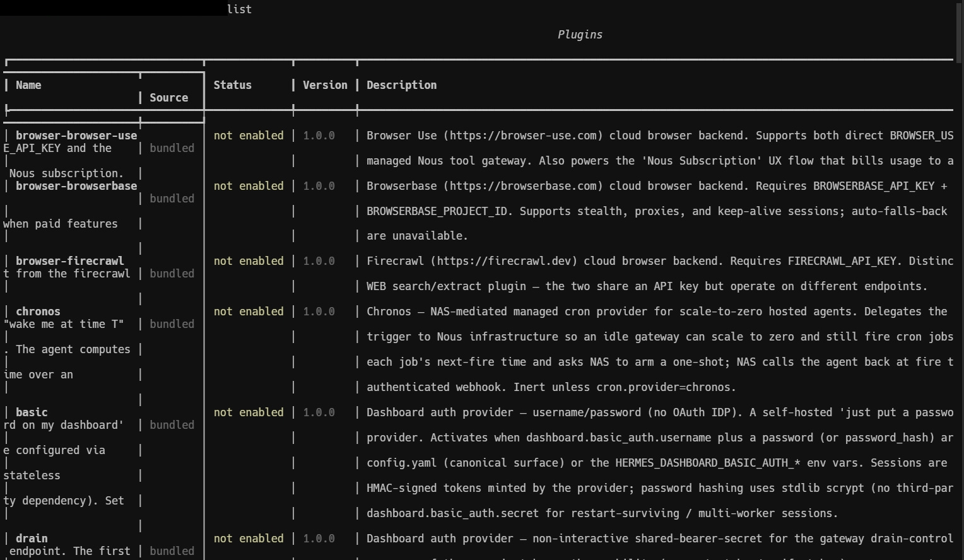Click wrapped text 'when paid features'
The height and width of the screenshot is (560, 964).
point(61,224)
